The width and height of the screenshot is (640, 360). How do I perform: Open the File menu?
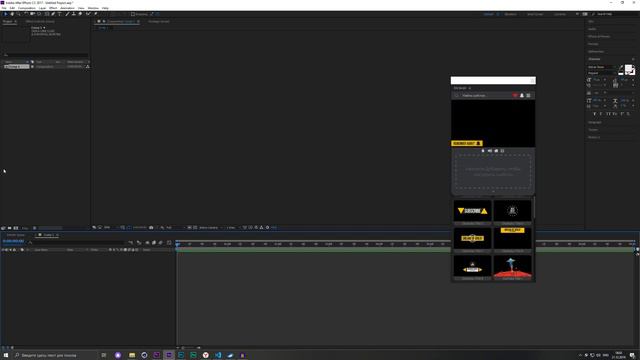(x=4, y=8)
